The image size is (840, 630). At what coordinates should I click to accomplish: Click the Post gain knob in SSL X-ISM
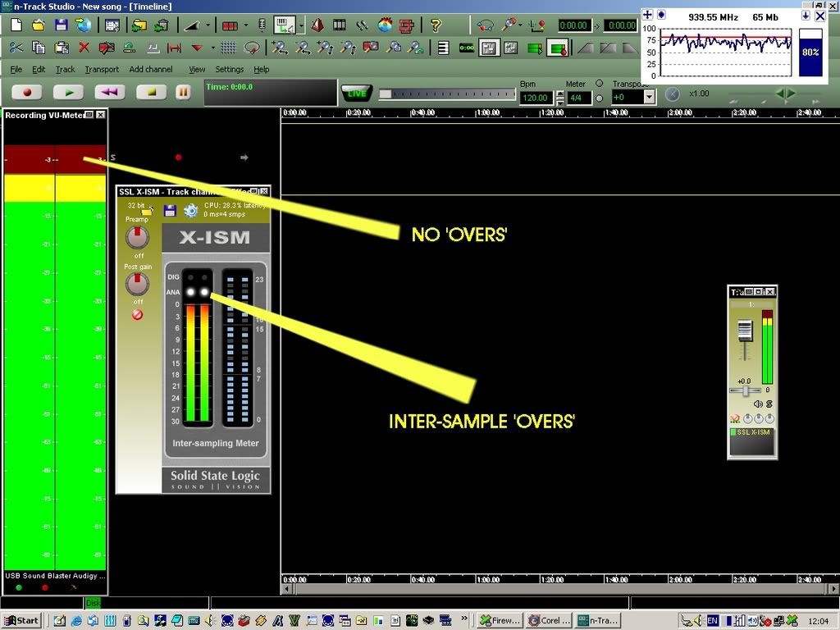137,284
